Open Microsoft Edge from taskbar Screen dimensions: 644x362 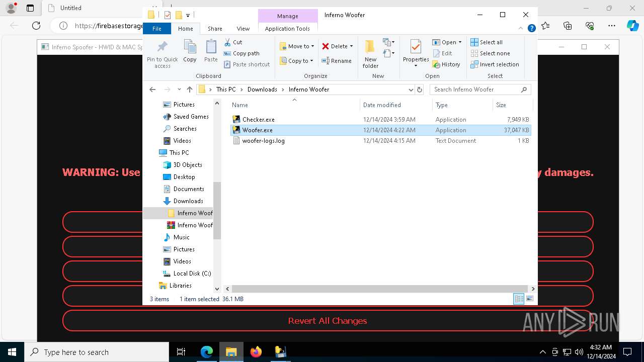(207, 352)
